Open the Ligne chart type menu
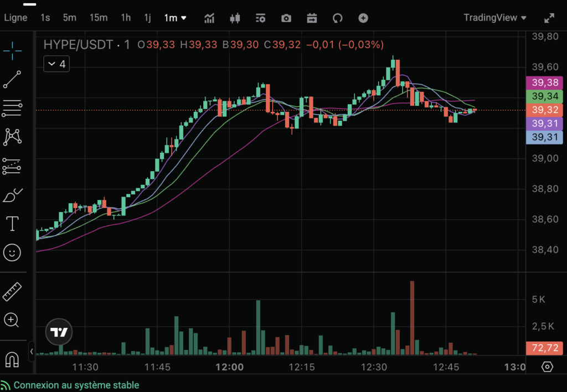567x392 pixels. pos(16,17)
